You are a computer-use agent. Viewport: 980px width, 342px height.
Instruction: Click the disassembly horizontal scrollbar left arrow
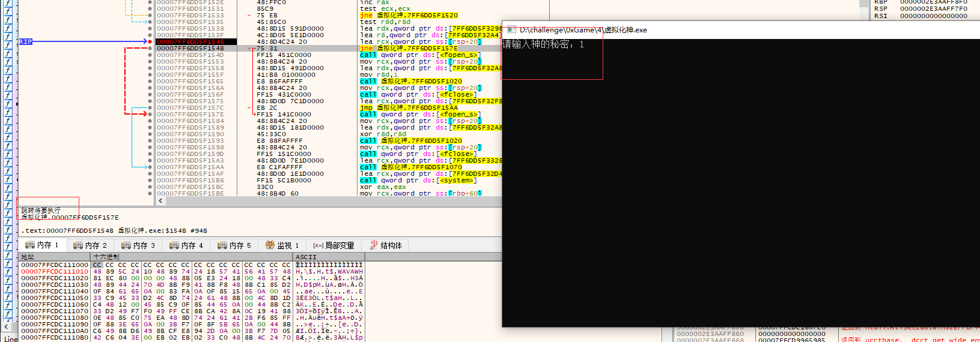[160, 201]
